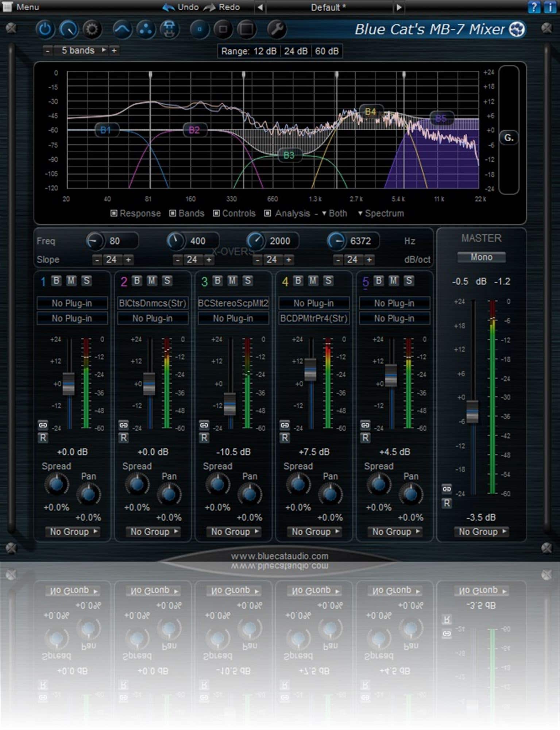Viewport: 560px width, 730px height.
Task: Click the Undo arrow
Action: click(168, 7)
